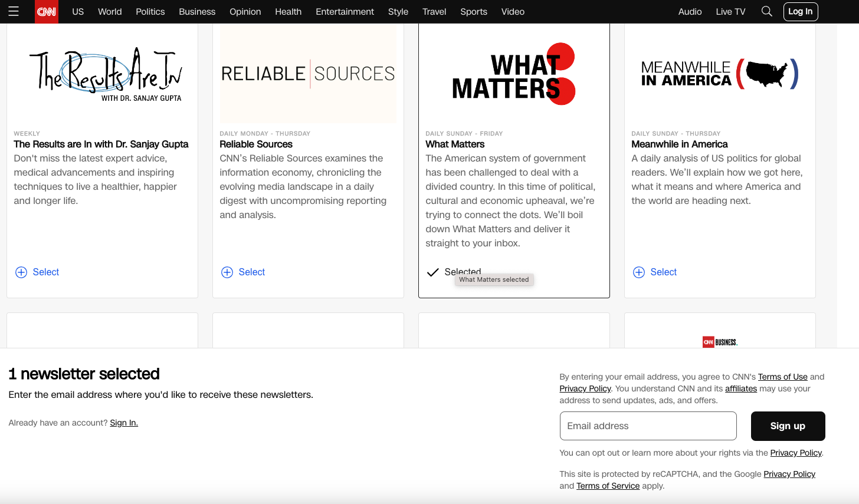Go to the Politics section
Image resolution: width=859 pixels, height=504 pixels.
point(150,11)
